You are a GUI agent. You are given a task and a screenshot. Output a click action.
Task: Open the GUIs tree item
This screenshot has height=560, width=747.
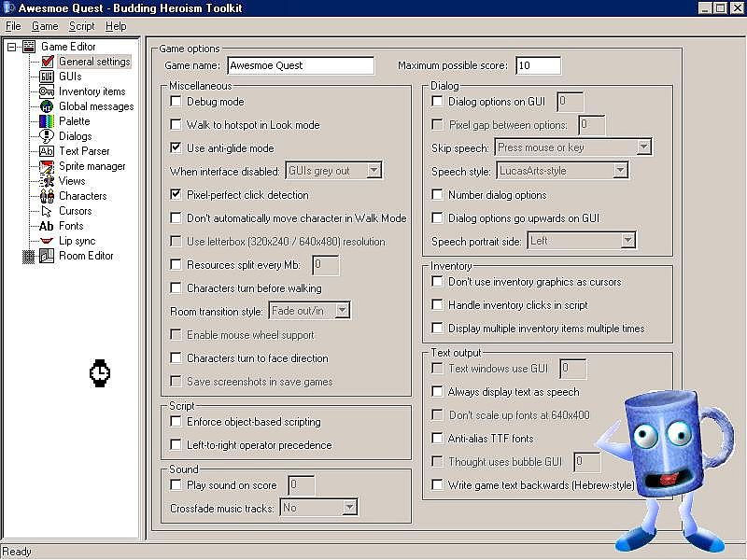(70, 77)
